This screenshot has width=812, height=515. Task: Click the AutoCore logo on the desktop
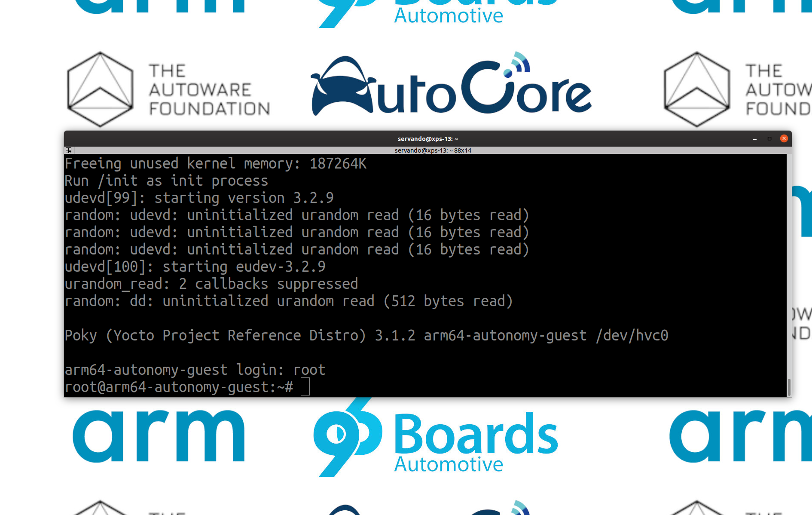point(451,86)
